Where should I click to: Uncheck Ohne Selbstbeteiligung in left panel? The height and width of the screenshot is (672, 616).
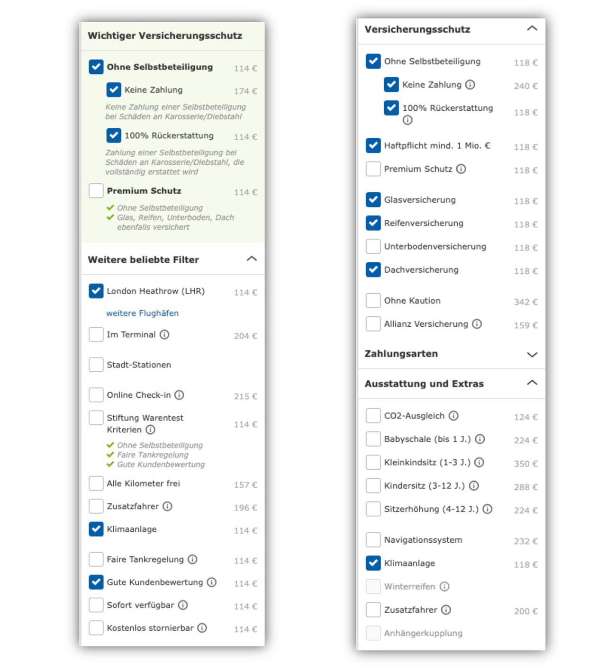pyautogui.click(x=96, y=67)
